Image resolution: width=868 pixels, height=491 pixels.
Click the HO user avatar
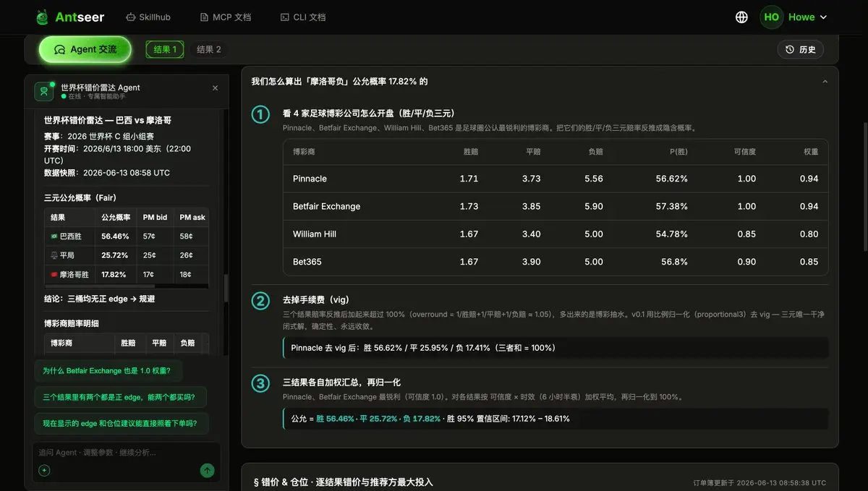pyautogui.click(x=771, y=17)
